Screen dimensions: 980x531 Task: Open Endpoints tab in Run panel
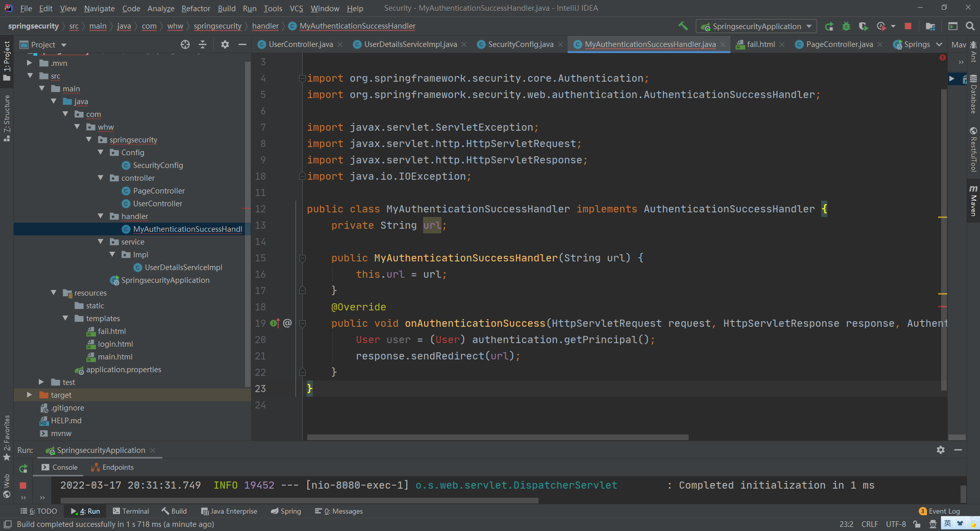point(112,467)
